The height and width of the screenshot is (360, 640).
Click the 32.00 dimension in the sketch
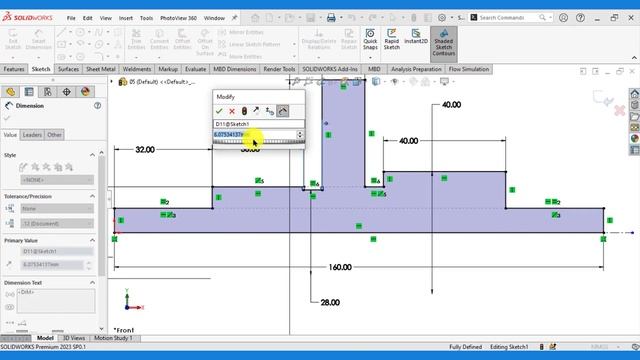tap(145, 150)
